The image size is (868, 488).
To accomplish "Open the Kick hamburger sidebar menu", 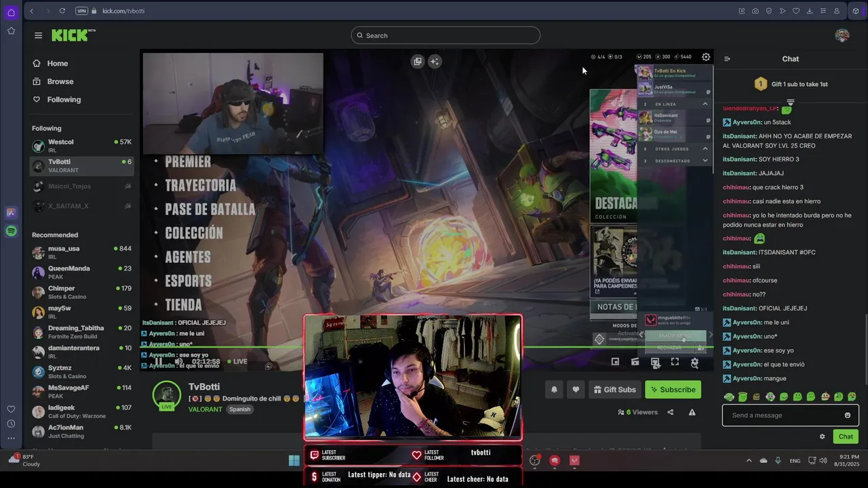I will pyautogui.click(x=38, y=35).
